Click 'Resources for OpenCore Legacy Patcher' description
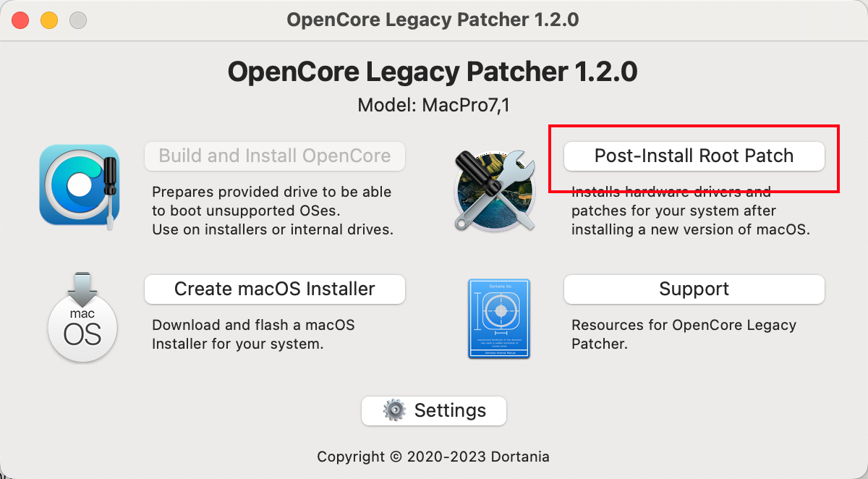The width and height of the screenshot is (868, 479). click(x=684, y=334)
